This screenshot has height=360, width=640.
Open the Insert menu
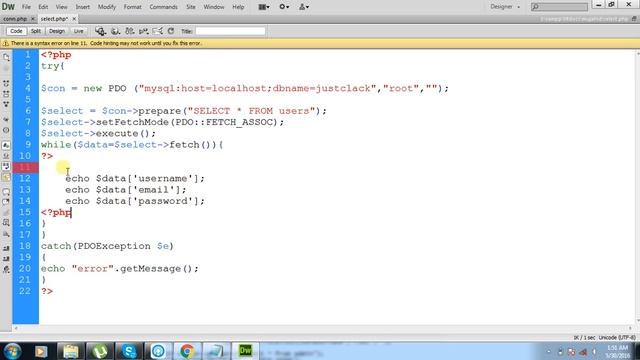point(82,7)
